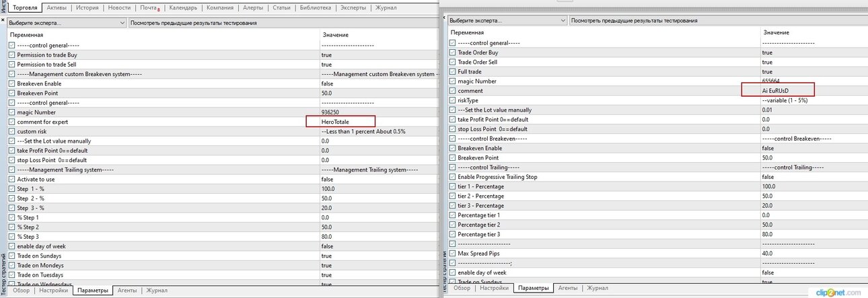Open the Статьи tab

coord(282,8)
